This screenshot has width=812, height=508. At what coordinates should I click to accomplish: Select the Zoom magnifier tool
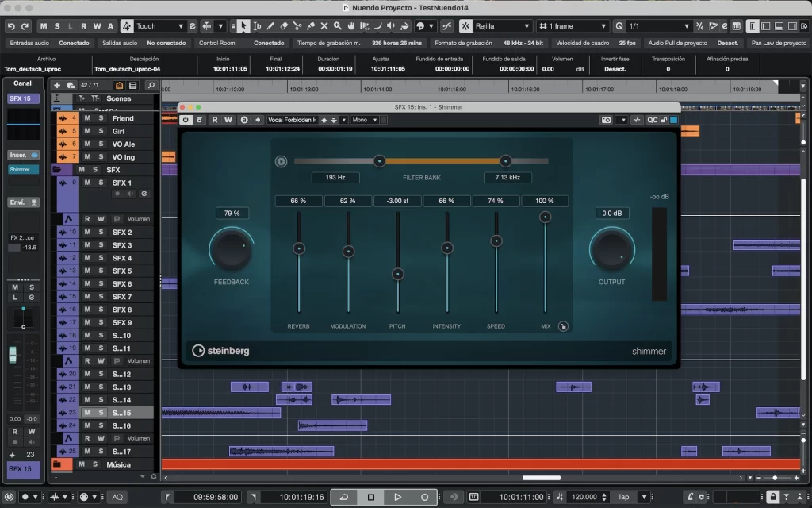337,26
